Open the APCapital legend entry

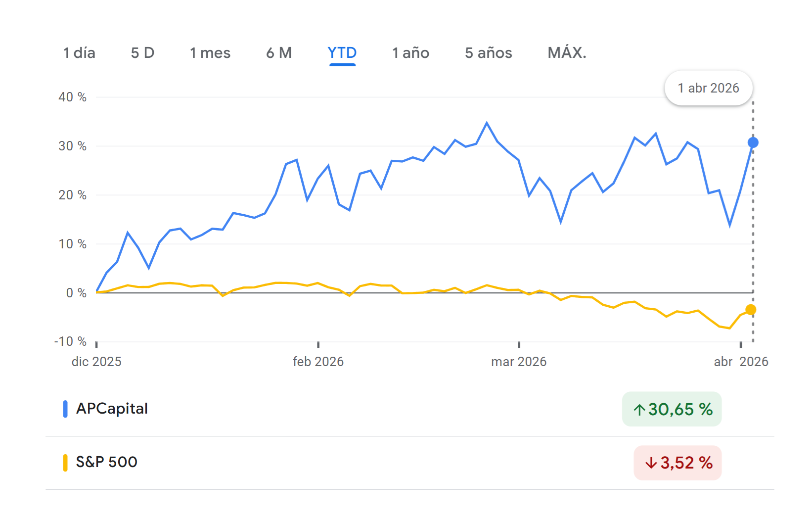(x=112, y=409)
